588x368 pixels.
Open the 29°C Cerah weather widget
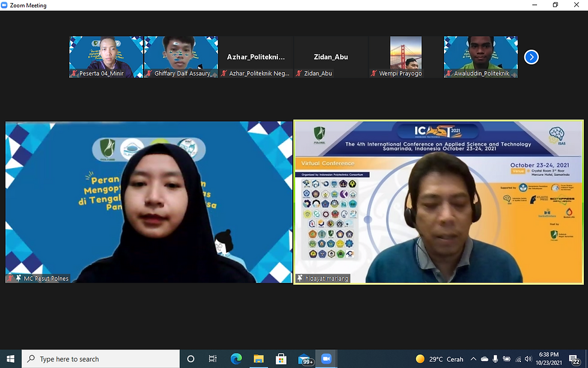439,359
